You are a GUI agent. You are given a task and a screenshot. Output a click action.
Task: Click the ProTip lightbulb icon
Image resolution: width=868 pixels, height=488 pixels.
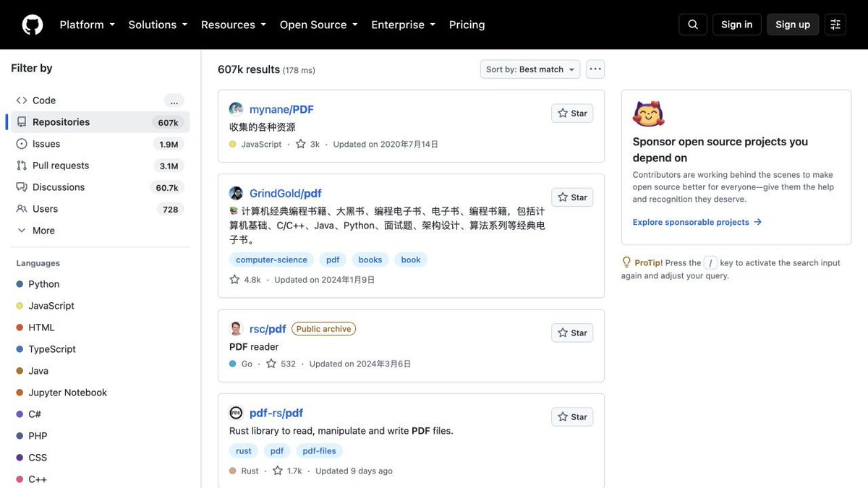[x=626, y=262]
